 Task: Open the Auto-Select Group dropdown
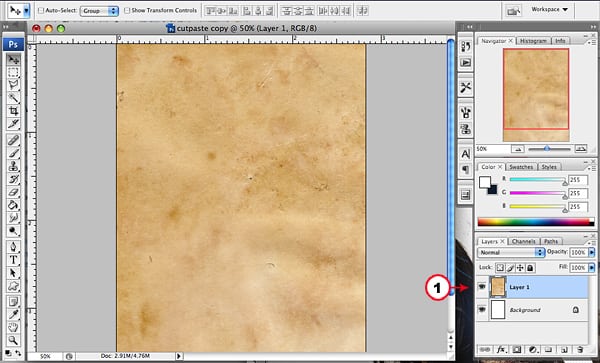click(99, 11)
